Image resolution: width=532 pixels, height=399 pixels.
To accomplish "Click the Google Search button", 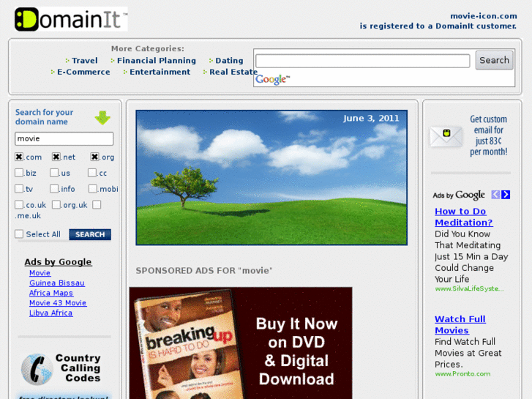I will click(494, 61).
